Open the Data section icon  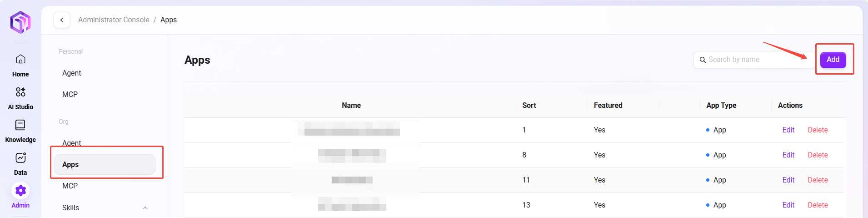(x=20, y=158)
